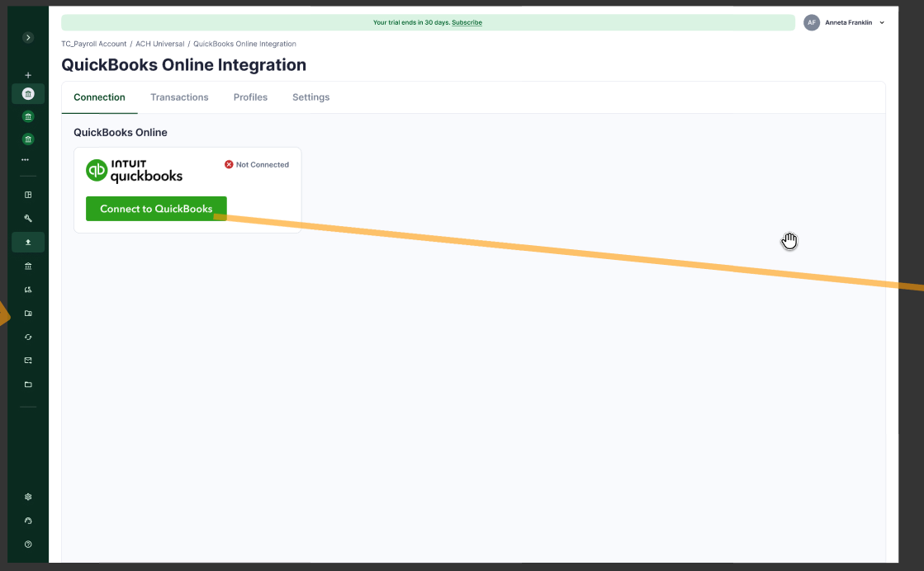
Task: Click QuickBooks Online Integration breadcrumb
Action: point(244,45)
